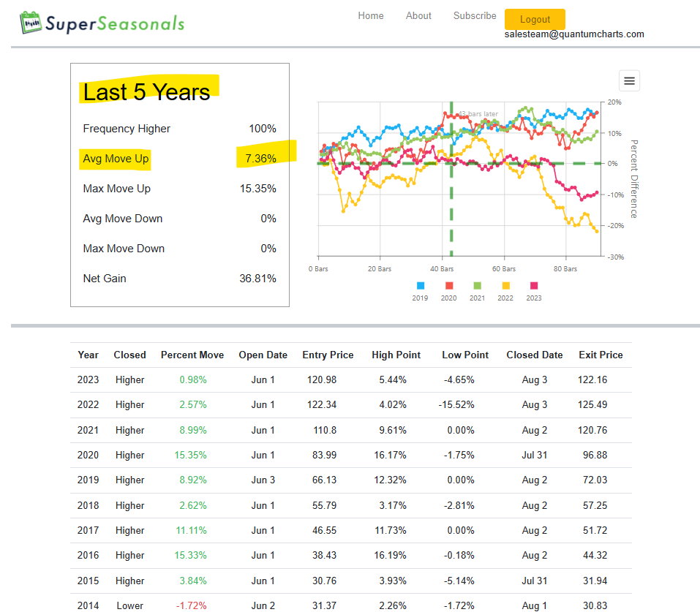Click the Entry Price column header
Screen dimensions: 700x612
[328, 355]
